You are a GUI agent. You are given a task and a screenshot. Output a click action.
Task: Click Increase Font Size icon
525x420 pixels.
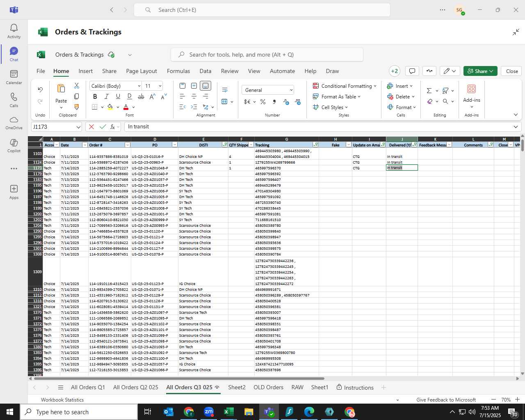coord(152,96)
